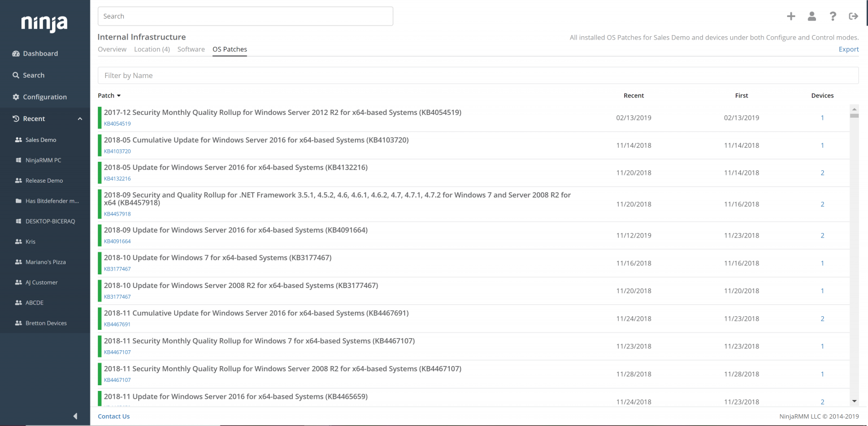
Task: Open Search in the left sidebar
Action: coord(33,75)
